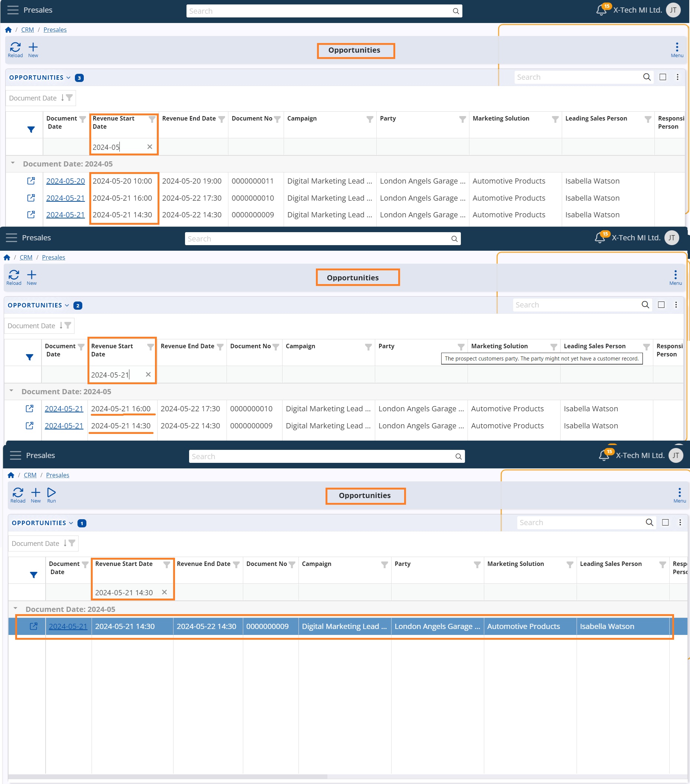Click horizontal scrollbar below the 1-opportunity grid
This screenshot has height=784, width=690.
168,777
